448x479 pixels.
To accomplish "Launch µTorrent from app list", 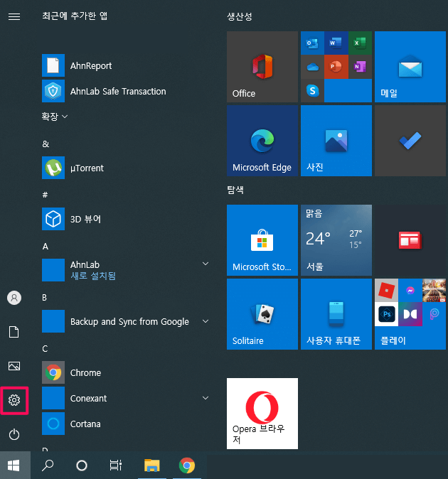I will [x=125, y=168].
